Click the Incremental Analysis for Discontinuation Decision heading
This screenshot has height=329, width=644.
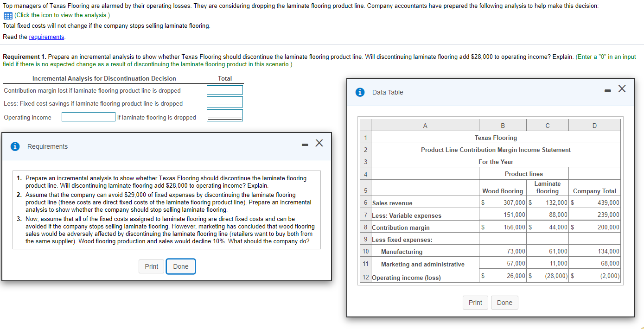(x=104, y=78)
